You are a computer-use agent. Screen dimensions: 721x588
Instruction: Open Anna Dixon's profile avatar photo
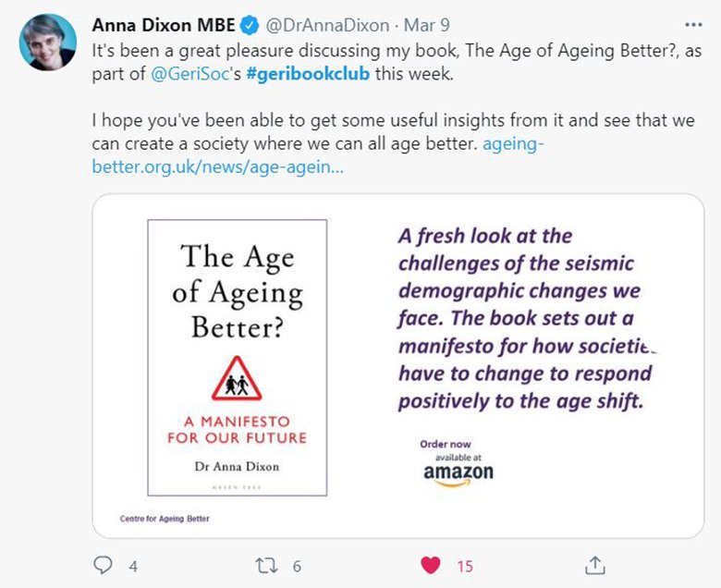[x=47, y=43]
